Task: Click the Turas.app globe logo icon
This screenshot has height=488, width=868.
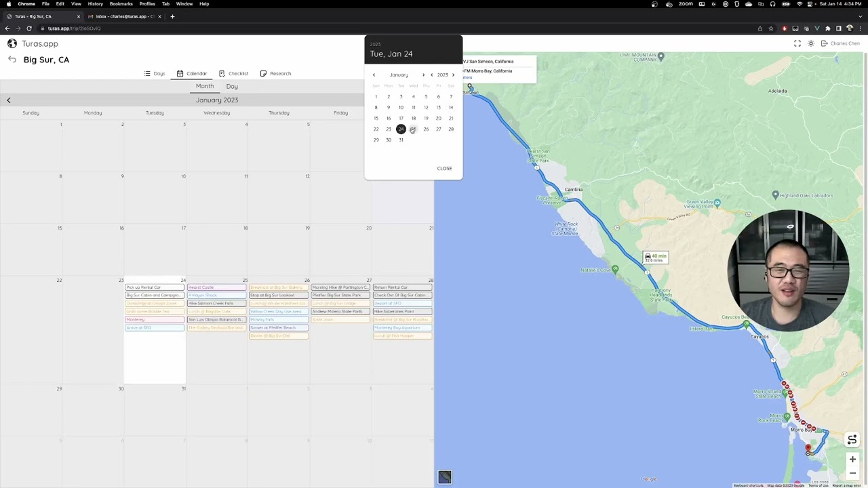Action: [12, 43]
